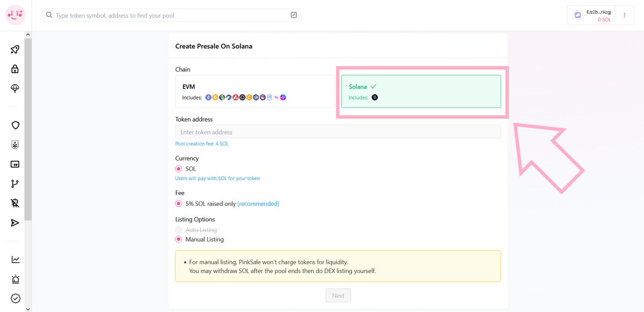
Task: Open the shield sidebar icon
Action: pos(15,125)
